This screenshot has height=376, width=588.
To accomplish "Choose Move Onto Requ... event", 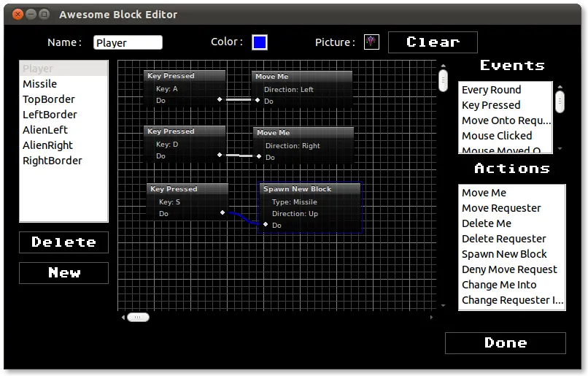I will 505,120.
